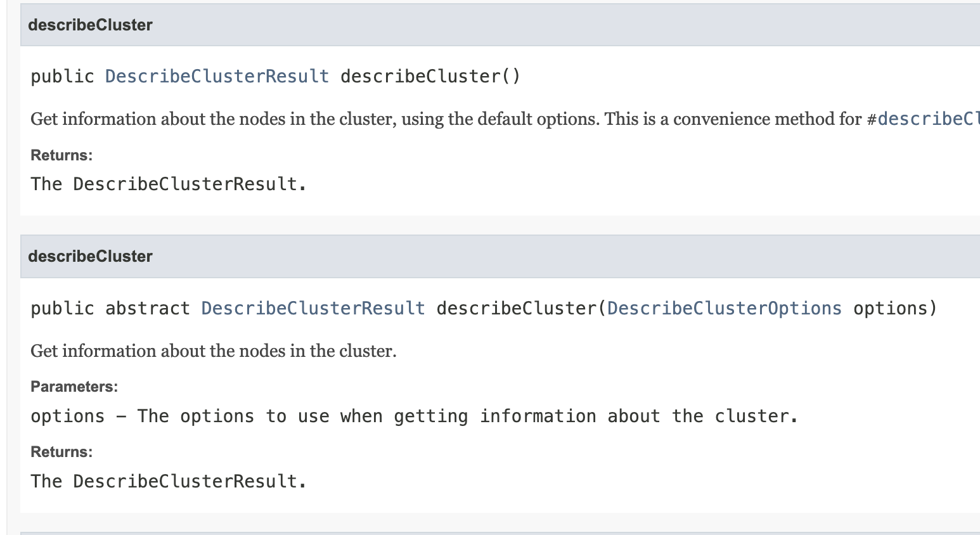Viewport: 980px width, 535px height.
Task: Click 'The DescribeClusterResult.' text under first method
Action: 169,184
